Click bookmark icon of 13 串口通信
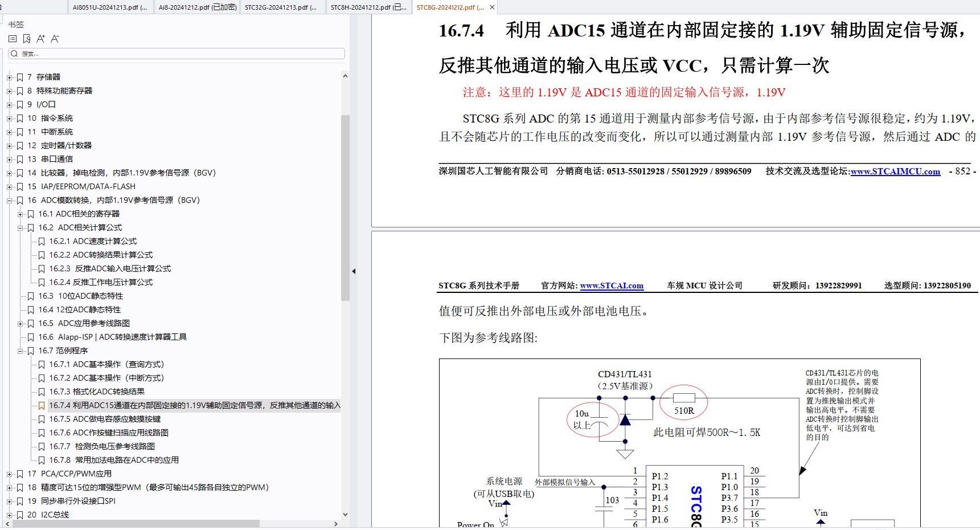This screenshot has height=530, width=980. (20, 159)
